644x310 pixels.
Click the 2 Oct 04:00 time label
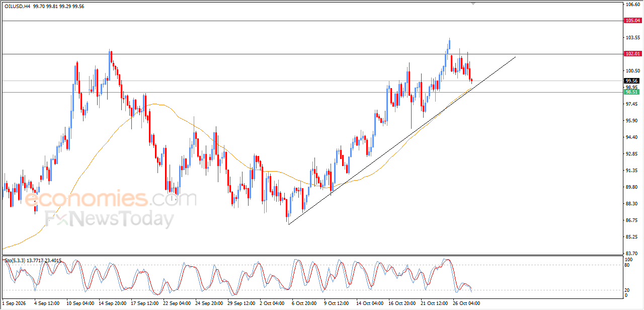point(273,303)
